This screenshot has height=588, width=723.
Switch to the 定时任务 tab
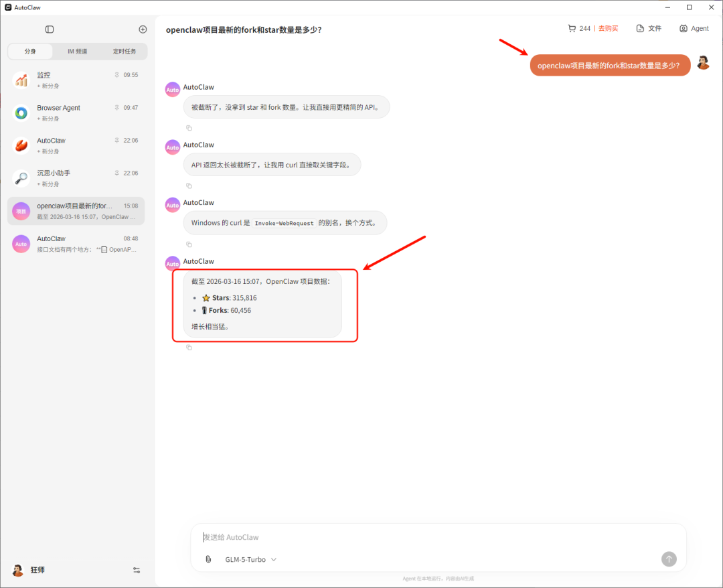[125, 51]
